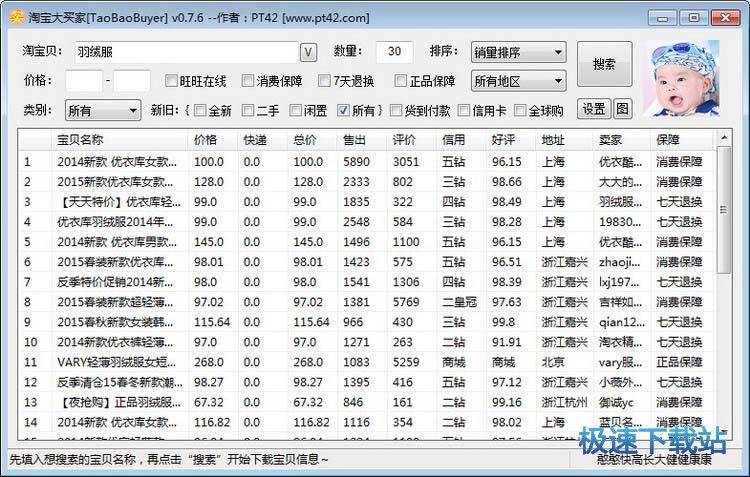The width and height of the screenshot is (750, 477).
Task: Open the 类别 category dropdown
Action: [103, 110]
